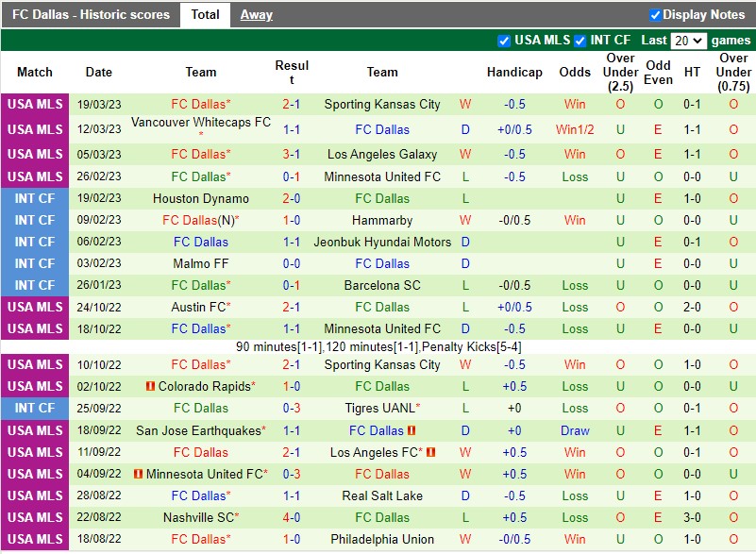The height and width of the screenshot is (554, 756).
Task: Click handicap +0/0.5 in Austin FC row
Action: pyautogui.click(x=514, y=307)
